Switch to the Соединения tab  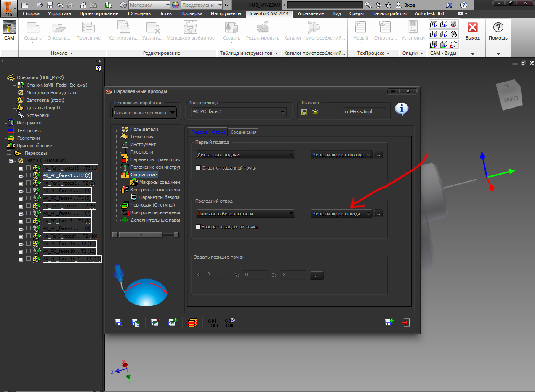243,132
